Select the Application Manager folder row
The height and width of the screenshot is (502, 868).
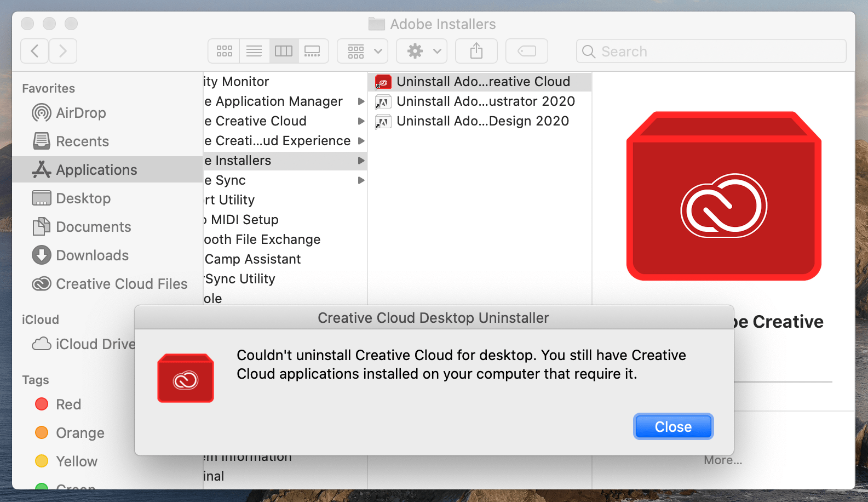click(x=285, y=101)
